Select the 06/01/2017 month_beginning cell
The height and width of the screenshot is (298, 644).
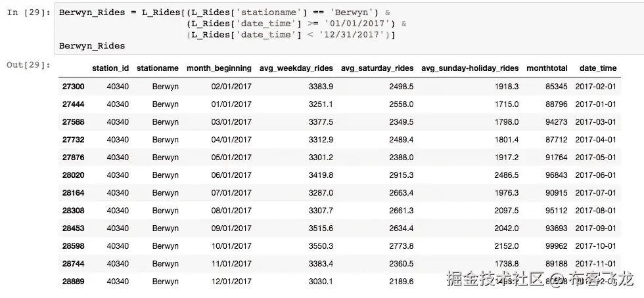231,175
